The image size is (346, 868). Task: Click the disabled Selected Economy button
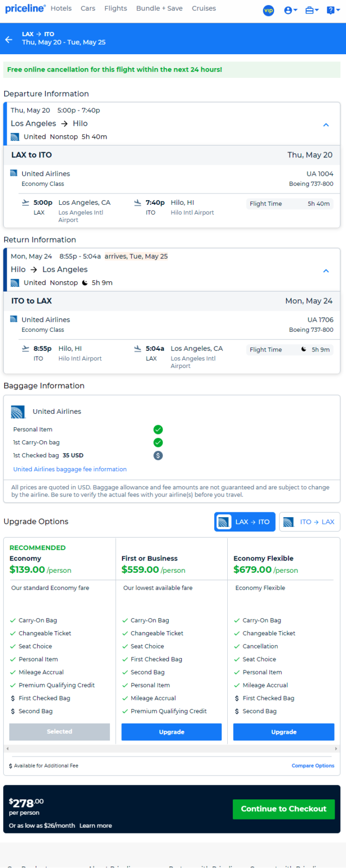click(x=59, y=732)
